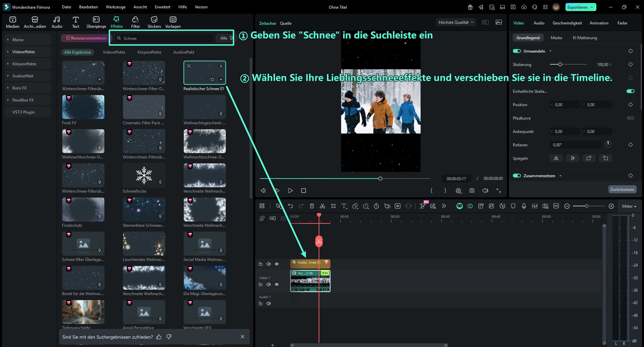
Task: Switch to the Audio tab in the right panel
Action: pyautogui.click(x=539, y=23)
